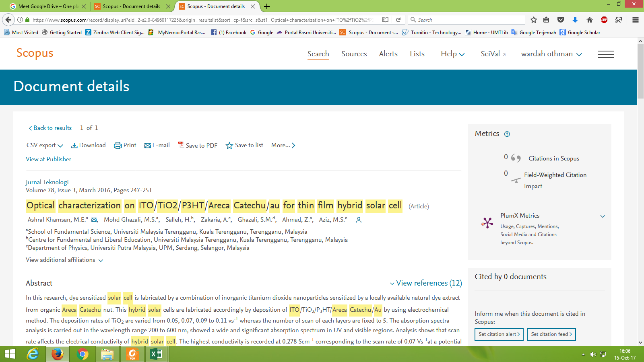The image size is (644, 362).
Task: Click the author profile icon after Aziz, M.S.
Action: point(359,220)
